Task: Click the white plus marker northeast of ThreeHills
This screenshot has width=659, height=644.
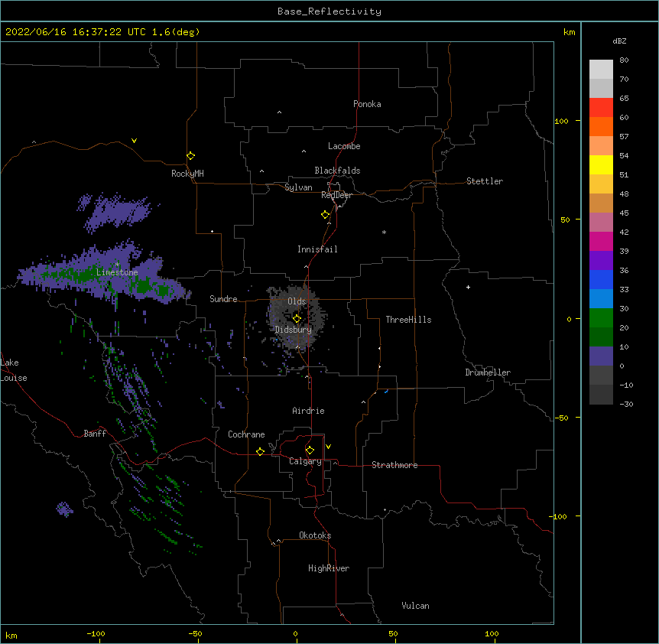Action: [x=468, y=287]
